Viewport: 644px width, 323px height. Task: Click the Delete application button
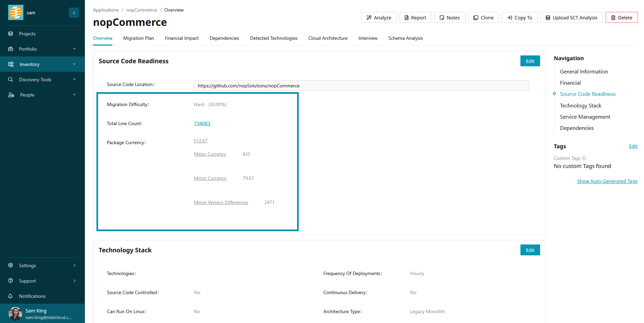pyautogui.click(x=621, y=18)
